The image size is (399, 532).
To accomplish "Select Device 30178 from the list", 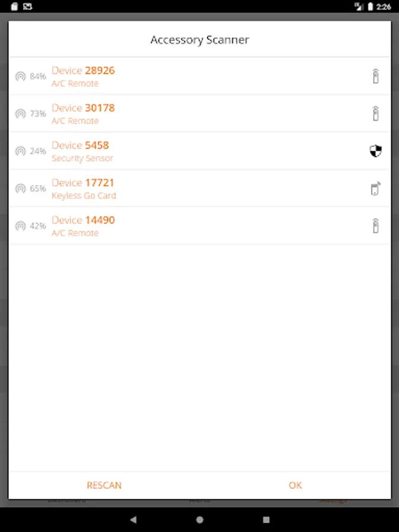I will tap(200, 113).
